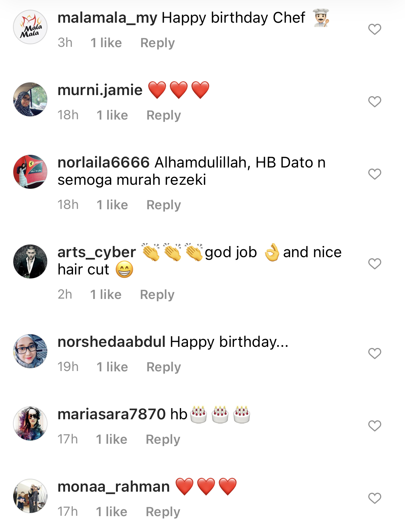Image resolution: width=405 pixels, height=532 pixels.
Task: Open arts_cyber's profile avatar
Action: click(30, 261)
